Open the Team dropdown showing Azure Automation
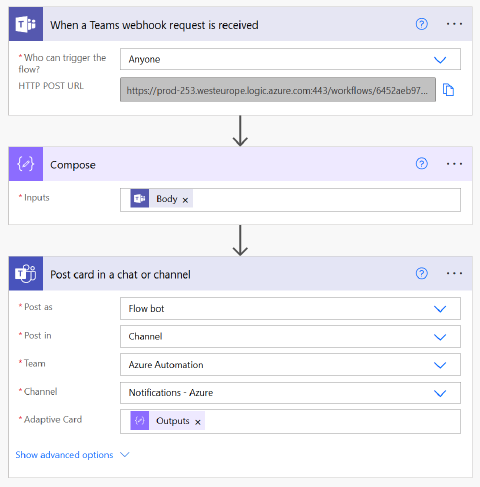 pos(290,365)
